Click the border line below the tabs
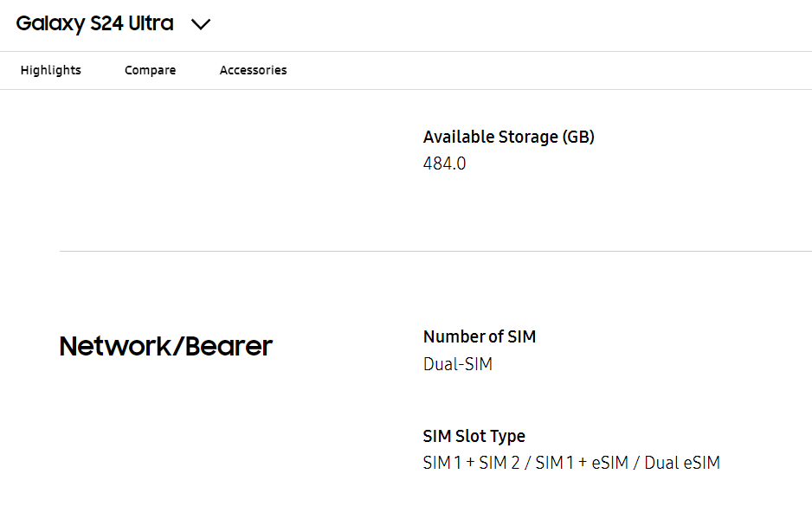The height and width of the screenshot is (525, 812). pos(406,89)
